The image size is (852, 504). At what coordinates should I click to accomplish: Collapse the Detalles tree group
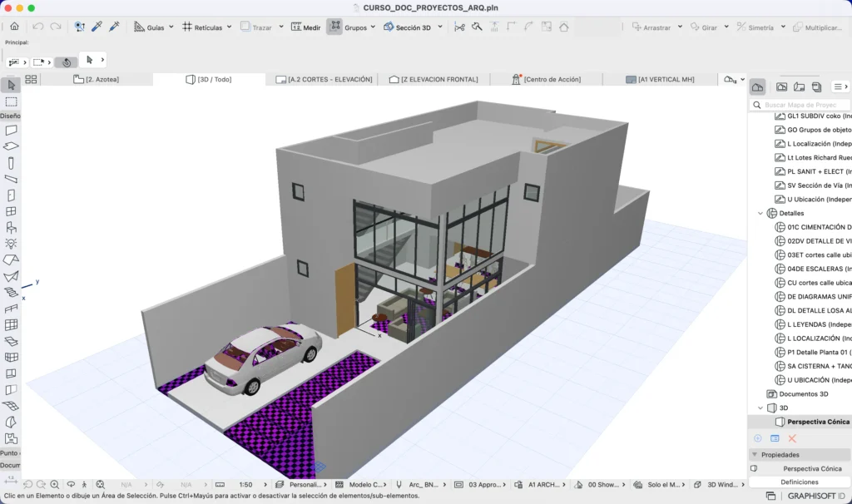[760, 214]
